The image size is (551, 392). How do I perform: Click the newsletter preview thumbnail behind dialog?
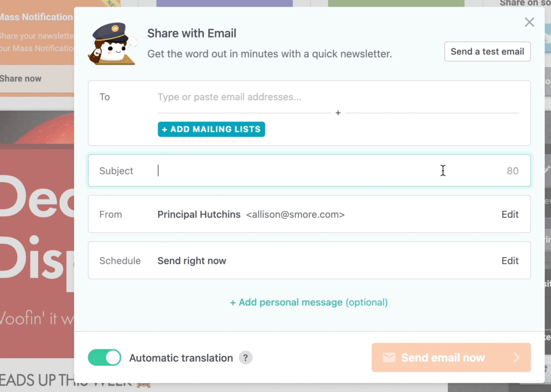37,234
